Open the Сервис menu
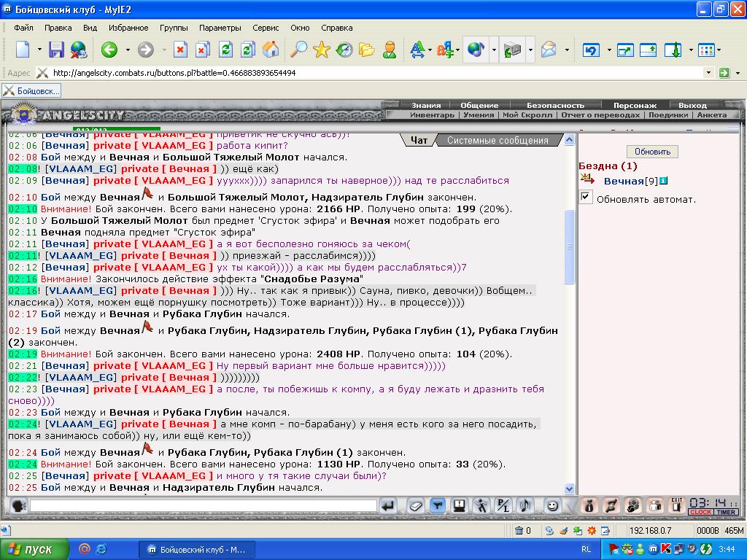The height and width of the screenshot is (560, 747). [266, 28]
